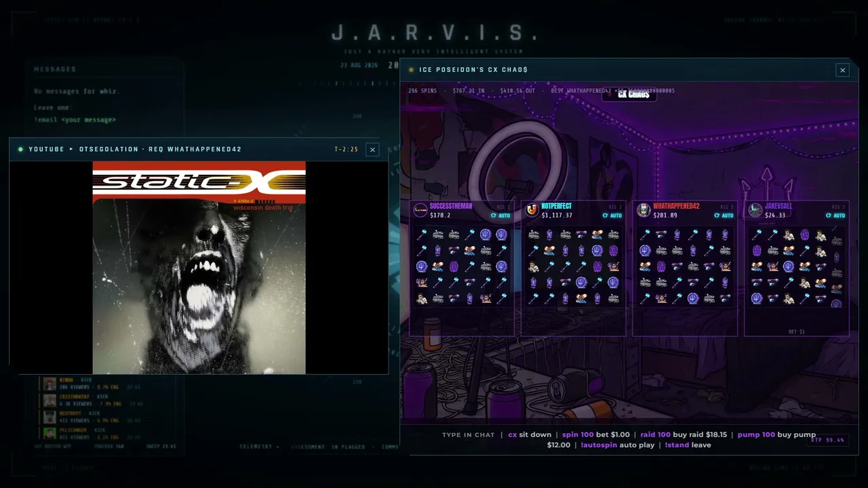Screen dimensions: 868x488
Task: Click the 23 AUG 2026 date
Action: 359,66
